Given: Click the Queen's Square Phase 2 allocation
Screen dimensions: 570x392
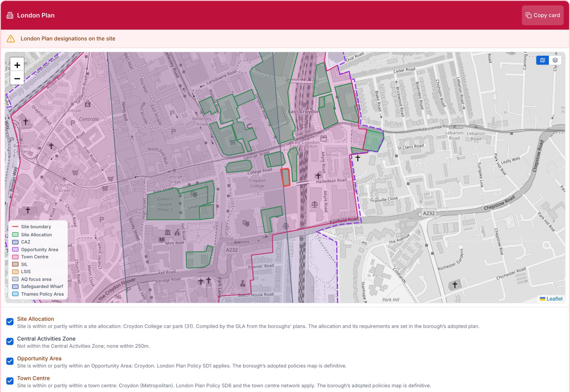Looking at the screenshot, I should coord(165,204).
